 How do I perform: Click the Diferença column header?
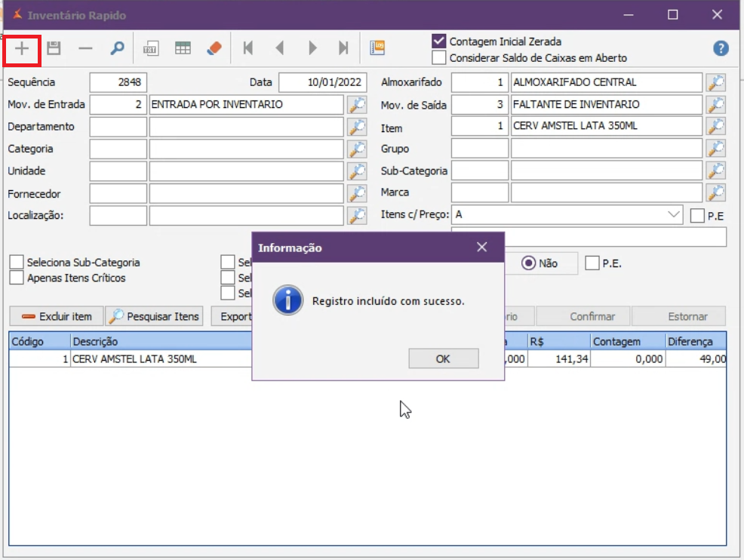pyautogui.click(x=696, y=341)
